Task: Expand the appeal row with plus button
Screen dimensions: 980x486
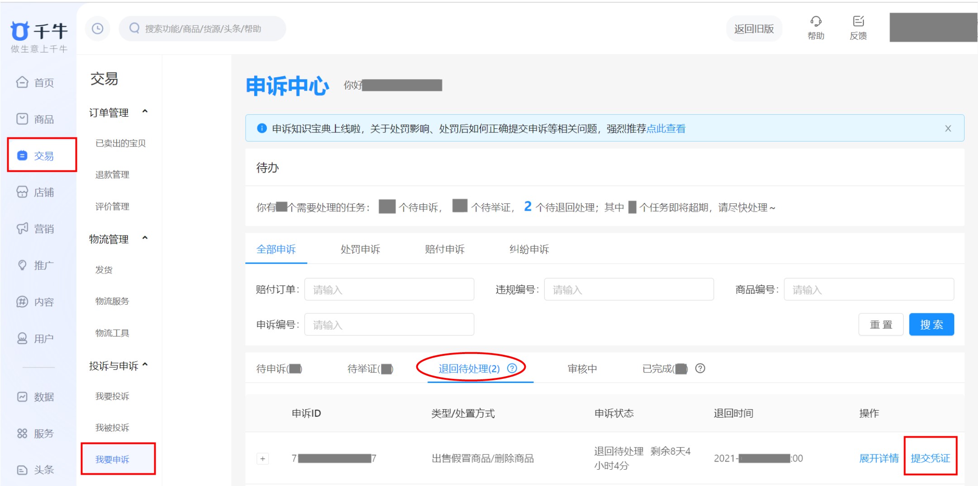Action: [262, 459]
